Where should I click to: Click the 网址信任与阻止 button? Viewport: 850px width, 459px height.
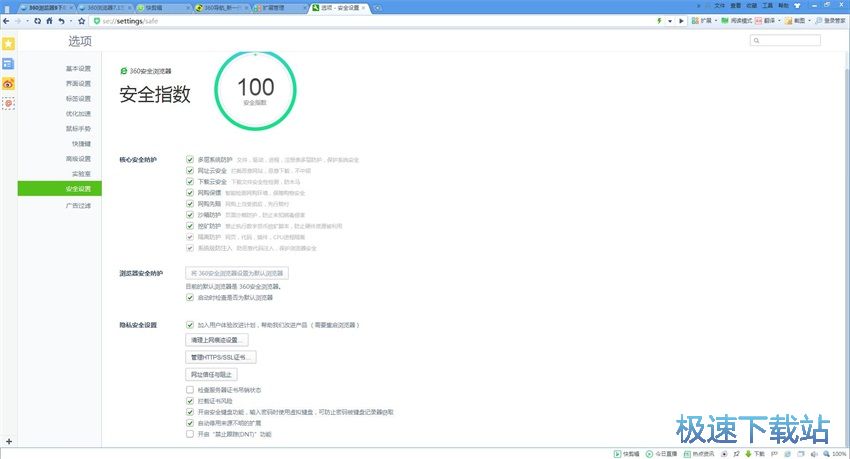point(211,374)
